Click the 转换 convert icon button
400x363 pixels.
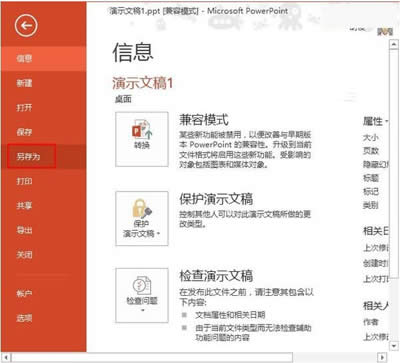tap(142, 139)
